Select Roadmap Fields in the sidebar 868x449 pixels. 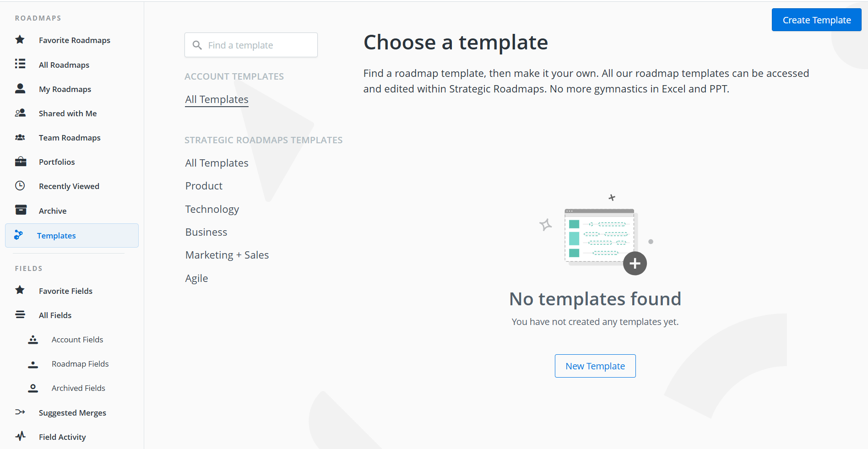(80, 363)
